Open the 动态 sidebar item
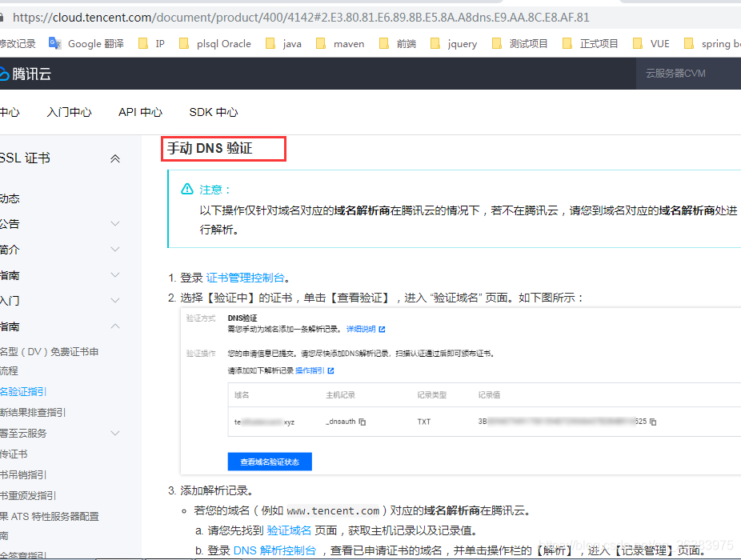Image resolution: width=741 pixels, height=560 pixels. point(10,198)
